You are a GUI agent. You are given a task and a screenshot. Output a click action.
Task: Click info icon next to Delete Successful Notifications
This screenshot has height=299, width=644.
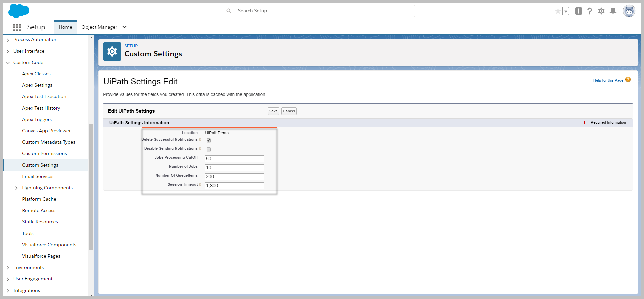200,140
